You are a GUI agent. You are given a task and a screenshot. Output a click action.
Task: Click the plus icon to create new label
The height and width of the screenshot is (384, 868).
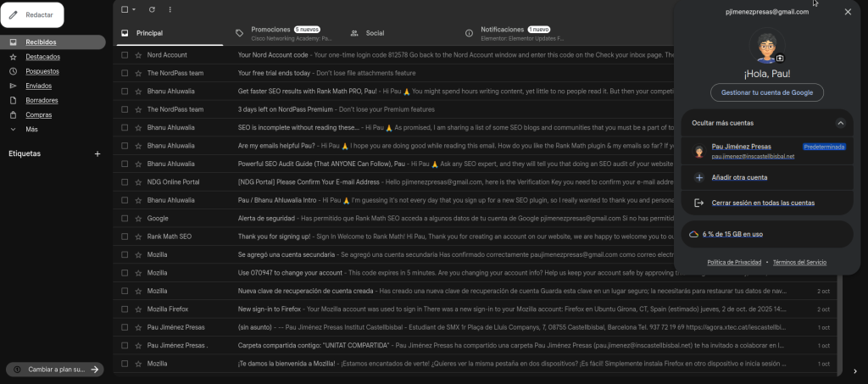97,154
